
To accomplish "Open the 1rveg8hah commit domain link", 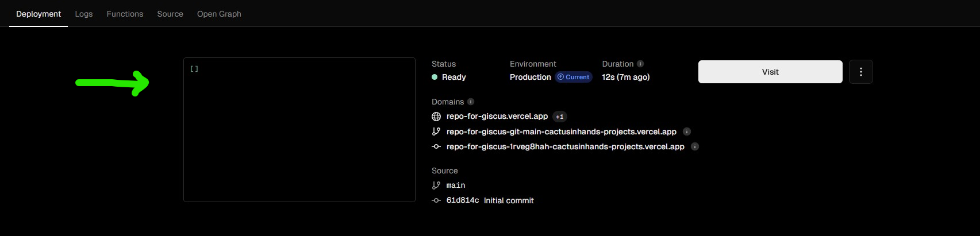I will point(565,146).
